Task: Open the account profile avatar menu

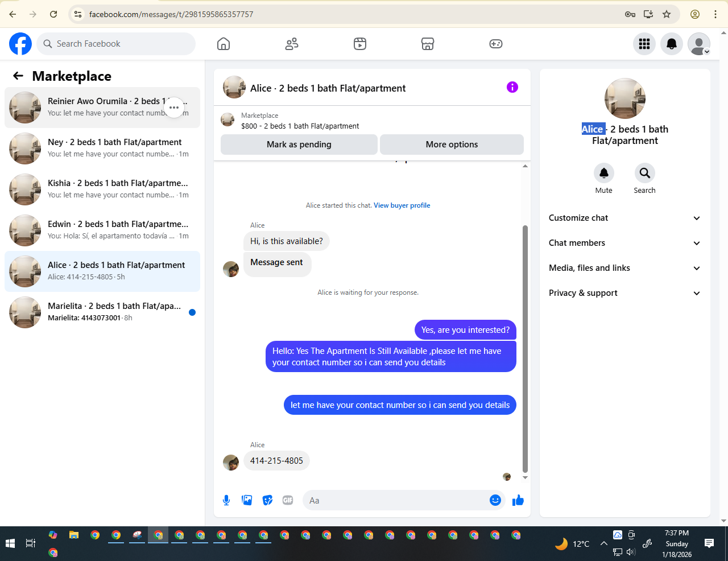Action: pos(699,44)
